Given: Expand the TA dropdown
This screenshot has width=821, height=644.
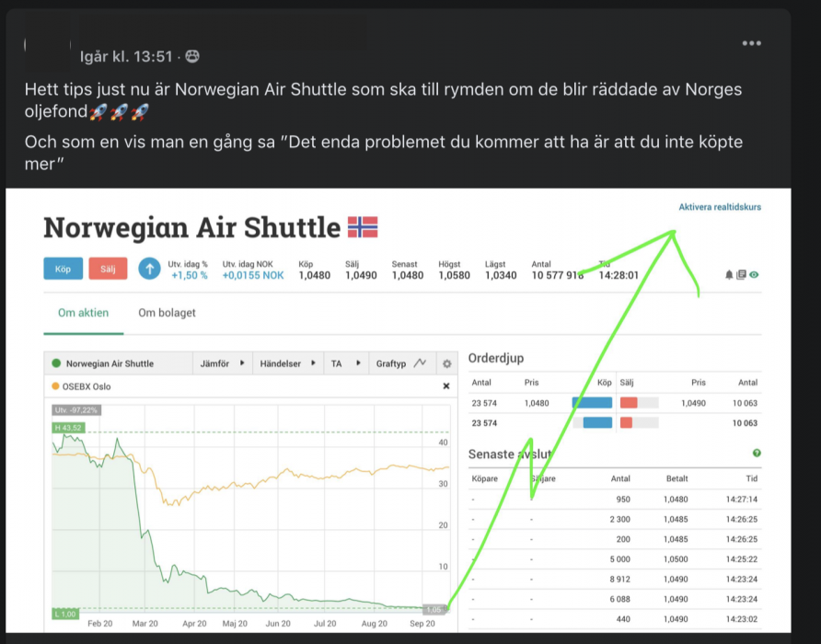Looking at the screenshot, I should [x=342, y=362].
